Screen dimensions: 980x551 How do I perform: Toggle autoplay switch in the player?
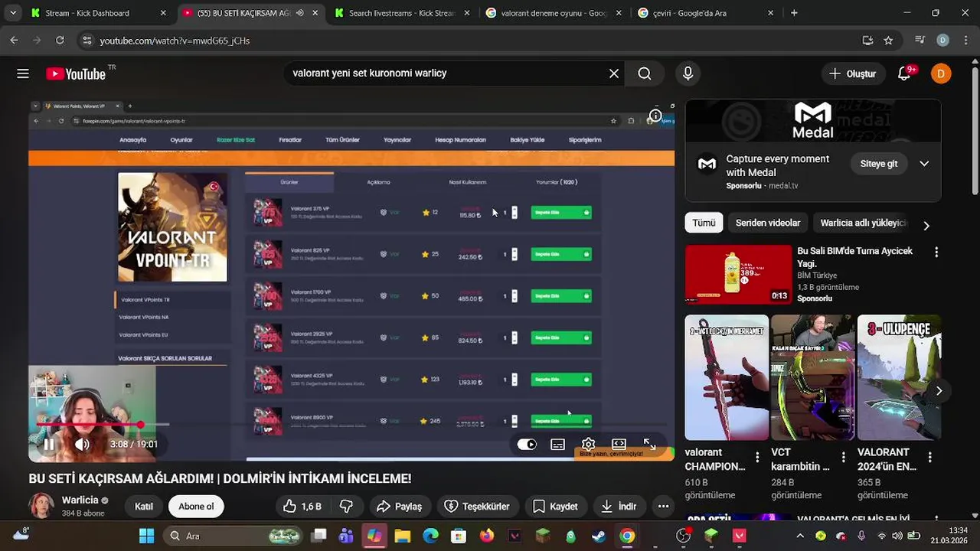click(x=527, y=444)
